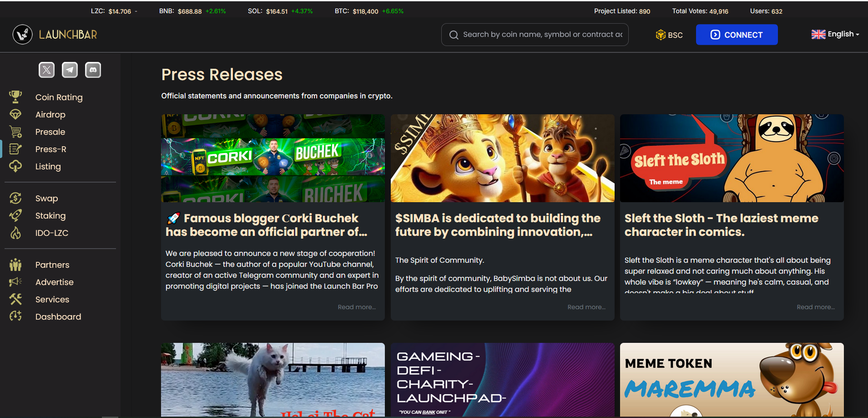Click the Airdrop parachute icon

point(15,115)
